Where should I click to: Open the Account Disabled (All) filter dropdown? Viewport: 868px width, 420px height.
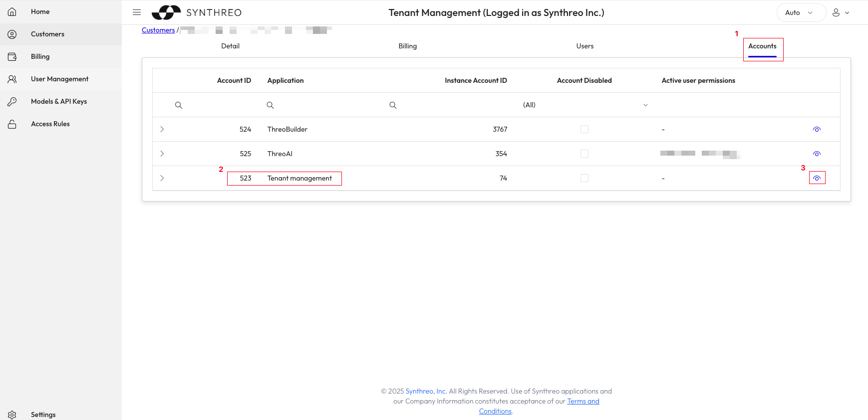pyautogui.click(x=584, y=105)
